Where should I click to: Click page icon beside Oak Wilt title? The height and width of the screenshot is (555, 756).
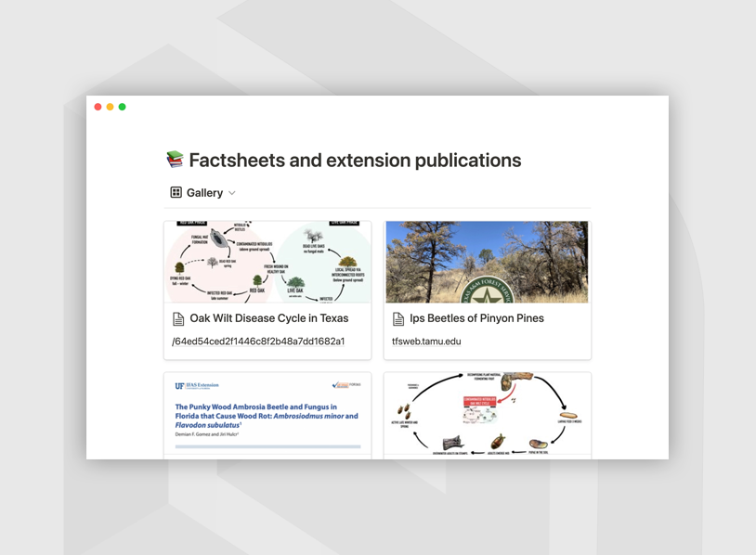(x=178, y=318)
